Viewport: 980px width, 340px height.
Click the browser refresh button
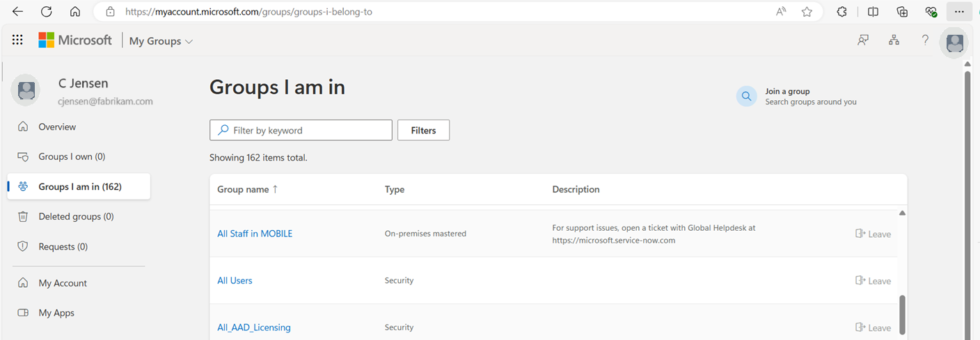coord(47,12)
